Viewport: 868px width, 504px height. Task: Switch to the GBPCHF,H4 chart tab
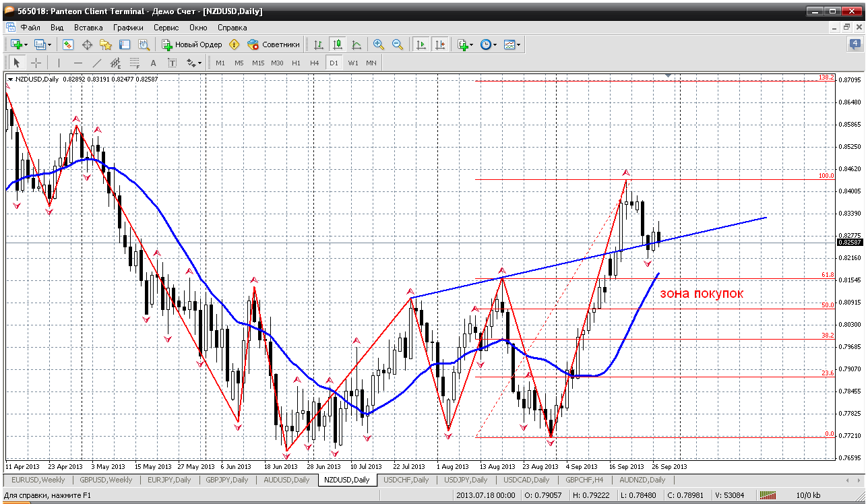(584, 480)
